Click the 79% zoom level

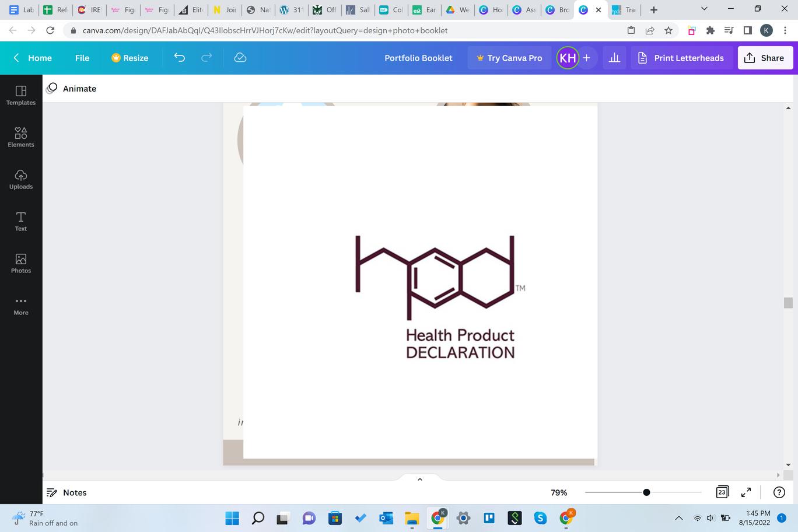point(559,492)
